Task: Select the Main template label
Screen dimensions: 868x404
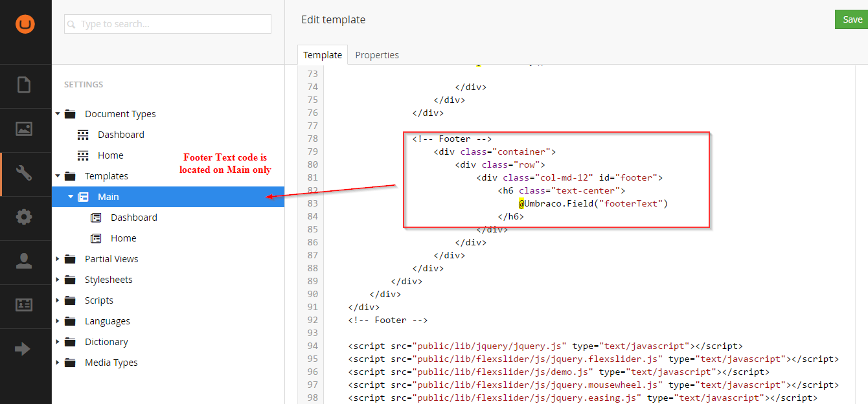Action: pyautogui.click(x=109, y=197)
